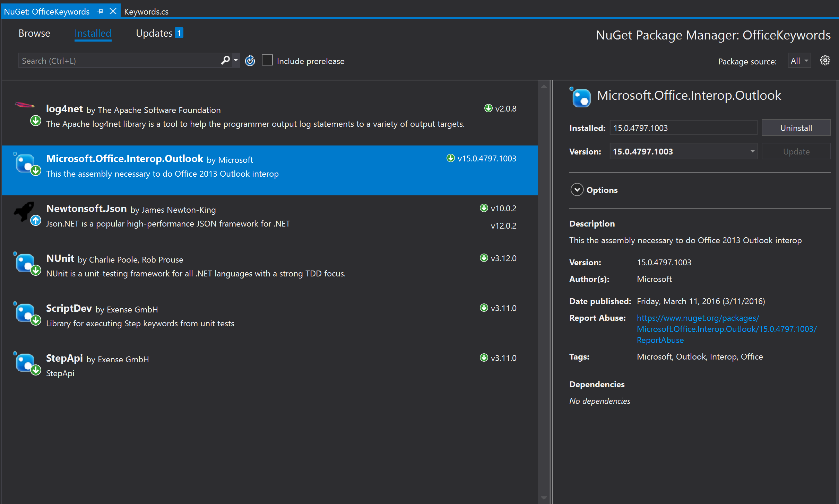This screenshot has width=839, height=504.
Task: Select the ScriptDev package name
Action: click(69, 308)
